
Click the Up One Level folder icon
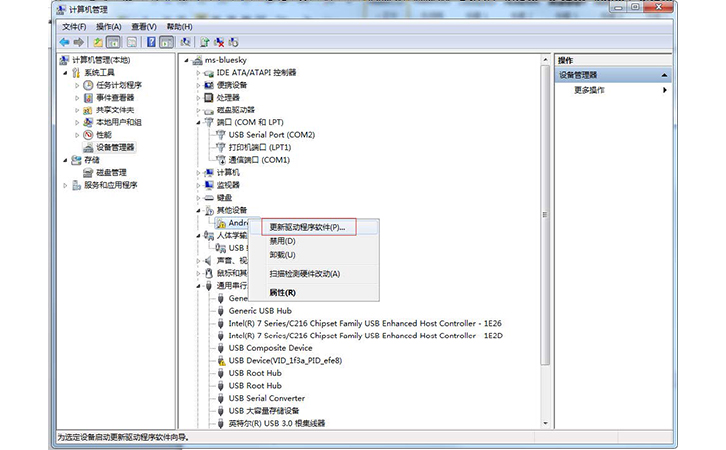[x=98, y=43]
